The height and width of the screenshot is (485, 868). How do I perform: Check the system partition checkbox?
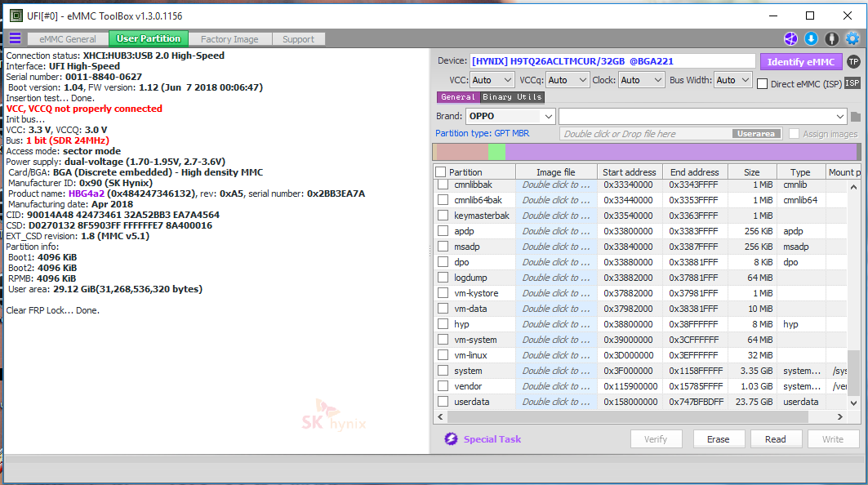pos(443,371)
